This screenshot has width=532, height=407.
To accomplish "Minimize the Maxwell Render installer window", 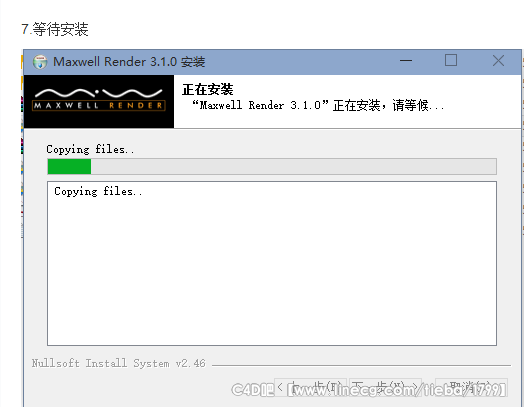I will click(x=406, y=61).
